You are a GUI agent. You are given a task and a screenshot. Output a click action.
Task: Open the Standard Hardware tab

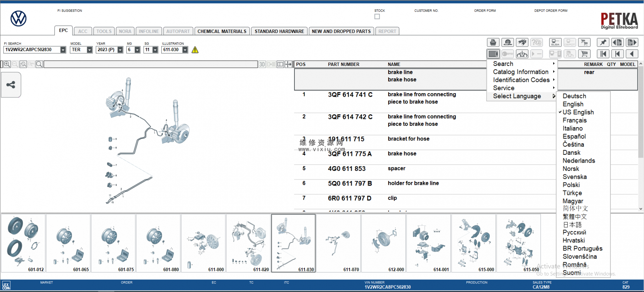pyautogui.click(x=279, y=32)
